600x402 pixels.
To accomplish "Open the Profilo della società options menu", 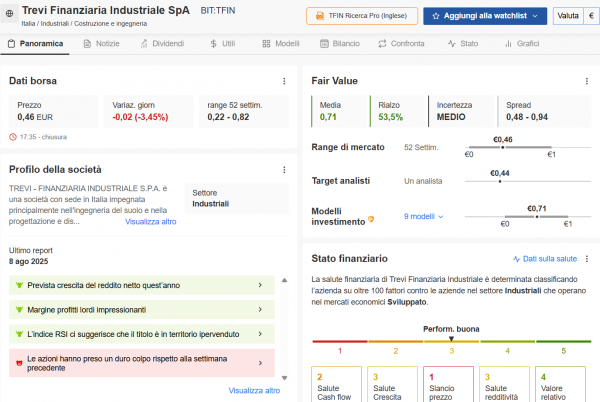I will tap(284, 170).
